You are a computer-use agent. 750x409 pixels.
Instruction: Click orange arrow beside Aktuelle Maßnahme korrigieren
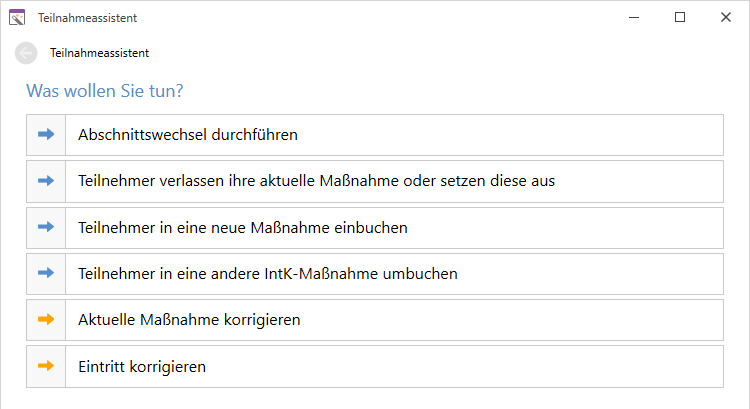[46, 320]
